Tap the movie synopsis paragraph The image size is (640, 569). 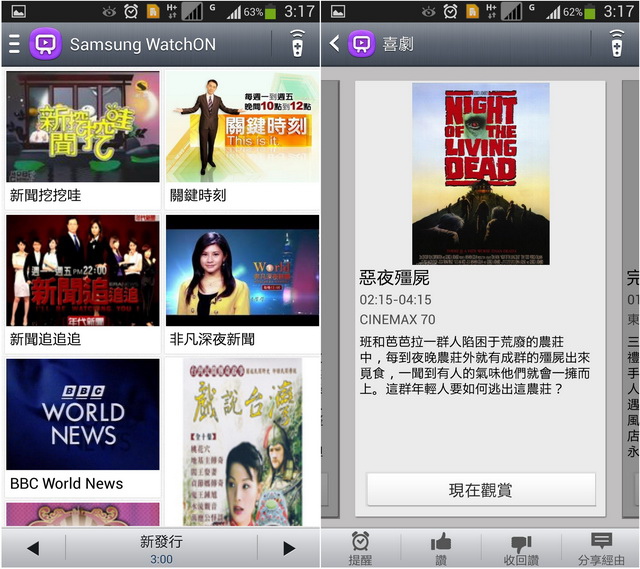click(x=475, y=365)
